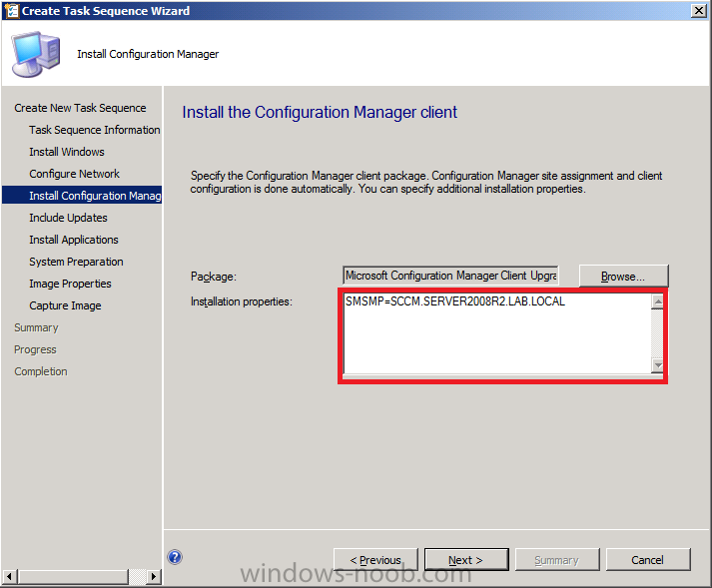The image size is (712, 588).
Task: Click the sidebar scroll right arrow
Action: pos(154,577)
